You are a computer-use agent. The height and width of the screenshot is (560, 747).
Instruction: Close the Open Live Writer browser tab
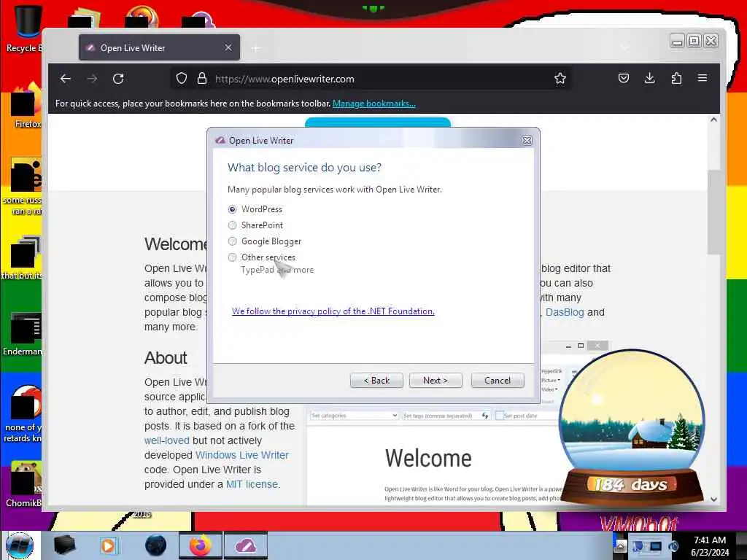pos(228,47)
